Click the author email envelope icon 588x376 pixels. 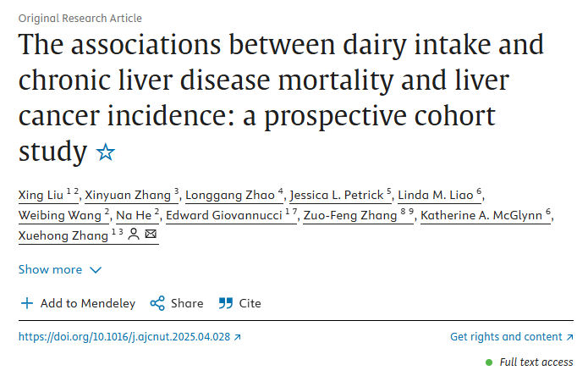click(x=151, y=235)
